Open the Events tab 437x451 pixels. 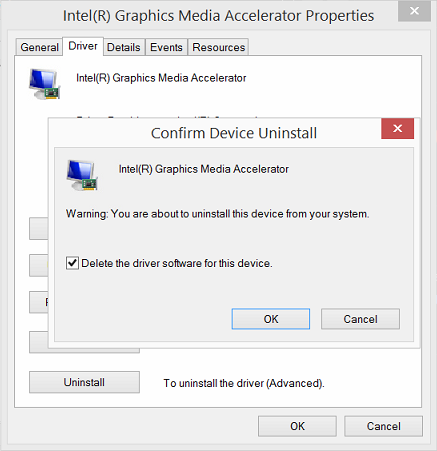[x=166, y=47]
